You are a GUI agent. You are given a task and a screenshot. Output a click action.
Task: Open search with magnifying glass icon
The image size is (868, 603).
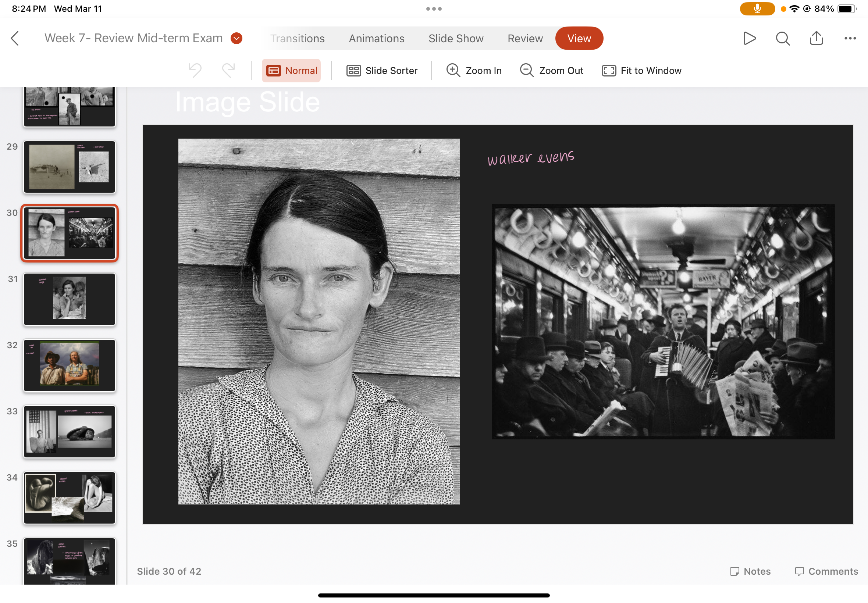coord(783,38)
